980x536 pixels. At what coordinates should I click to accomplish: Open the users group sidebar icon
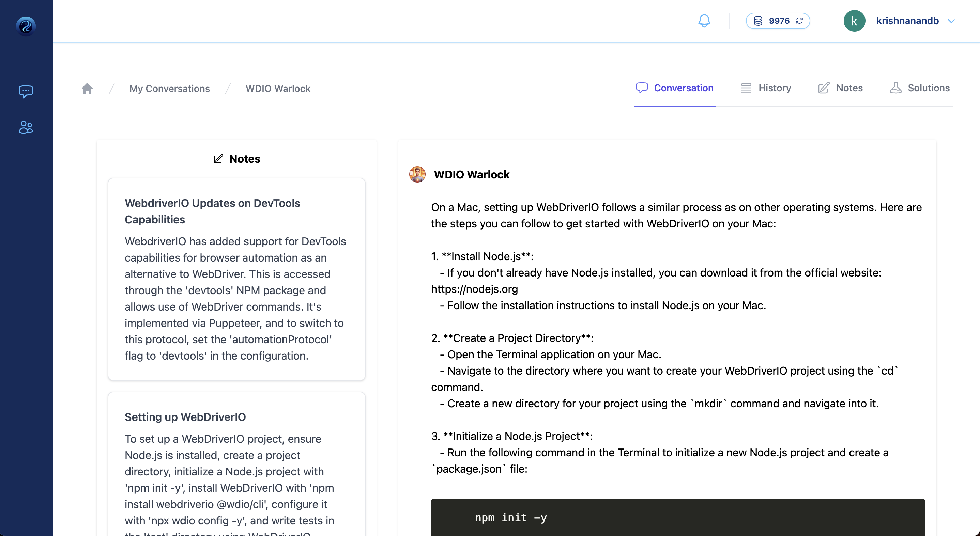coord(26,127)
